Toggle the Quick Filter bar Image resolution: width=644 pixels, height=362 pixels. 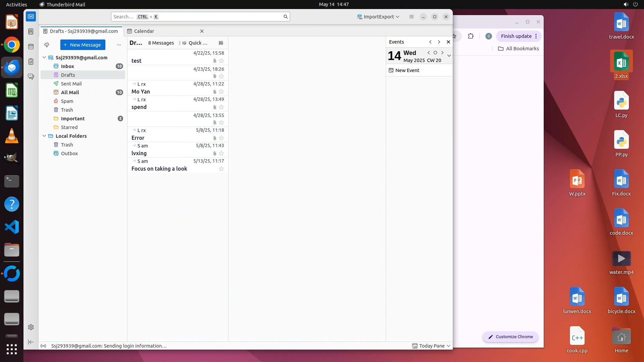click(195, 43)
